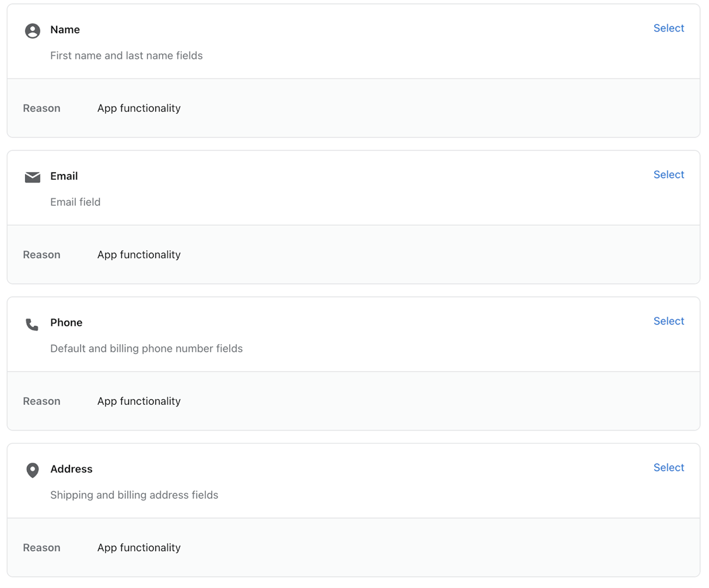Click the envelope icon beside Email

click(x=33, y=177)
